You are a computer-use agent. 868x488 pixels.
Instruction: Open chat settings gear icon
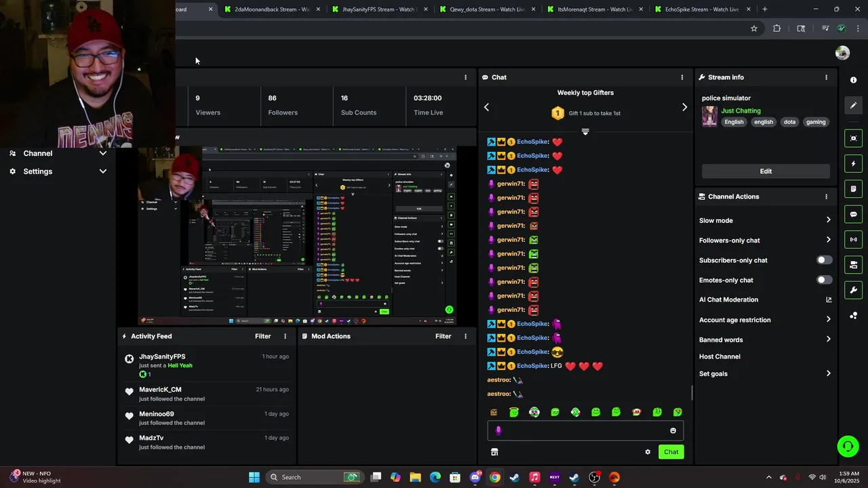point(648,452)
